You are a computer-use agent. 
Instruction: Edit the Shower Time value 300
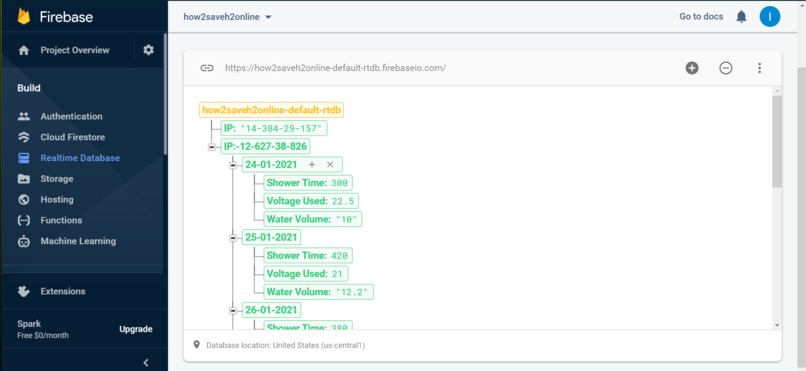(339, 183)
